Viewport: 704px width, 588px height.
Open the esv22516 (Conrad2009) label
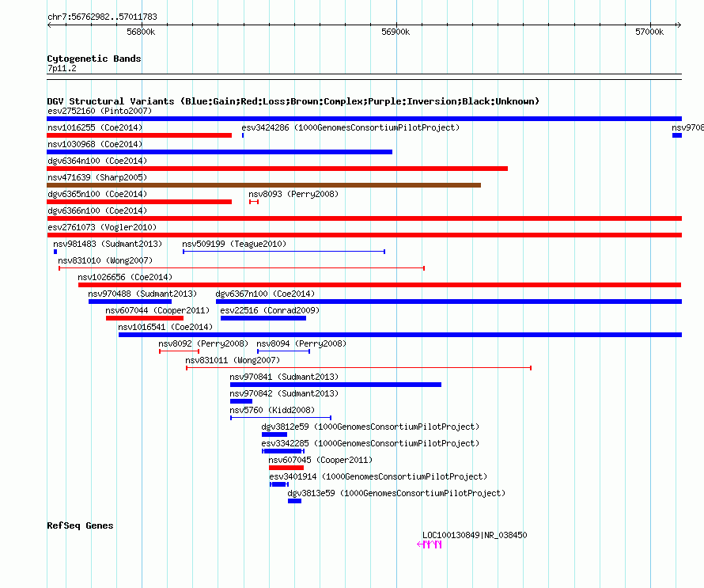point(270,310)
